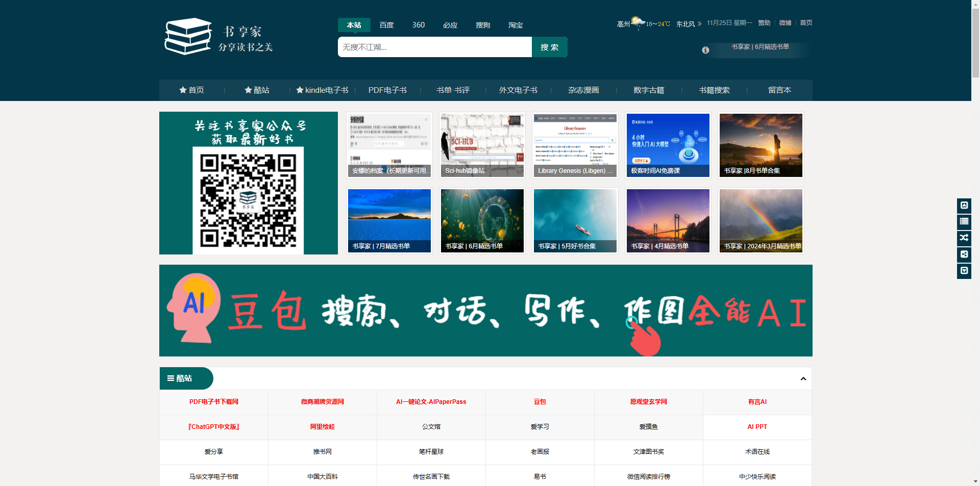Visit the 豆包 link under 酷站

(540, 402)
